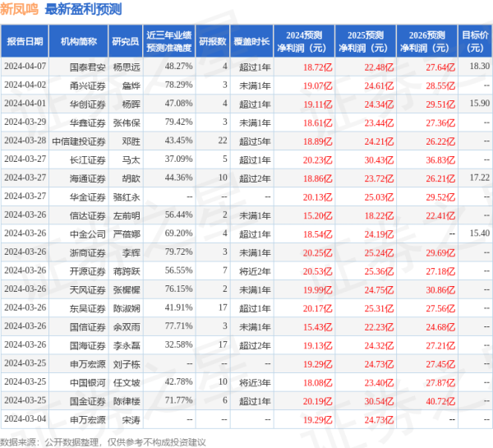
Task: Select analyst name 张伟保
Action: click(127, 122)
